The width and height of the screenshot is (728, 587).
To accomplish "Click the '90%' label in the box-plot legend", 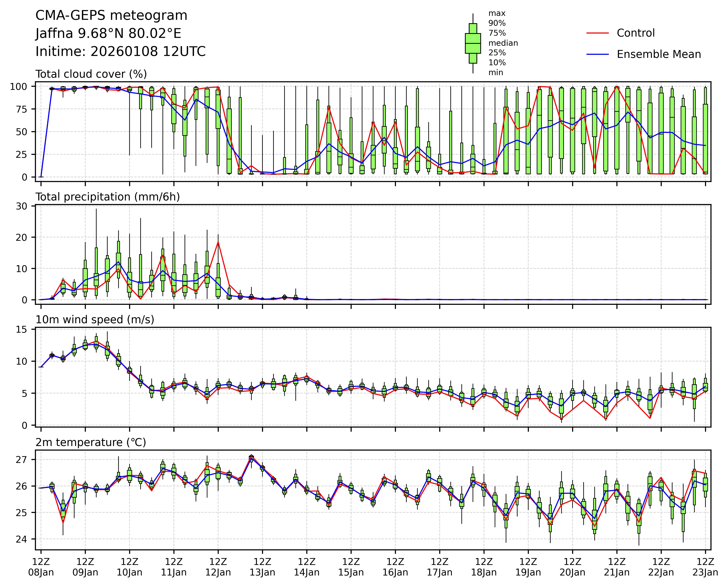I will point(497,23).
